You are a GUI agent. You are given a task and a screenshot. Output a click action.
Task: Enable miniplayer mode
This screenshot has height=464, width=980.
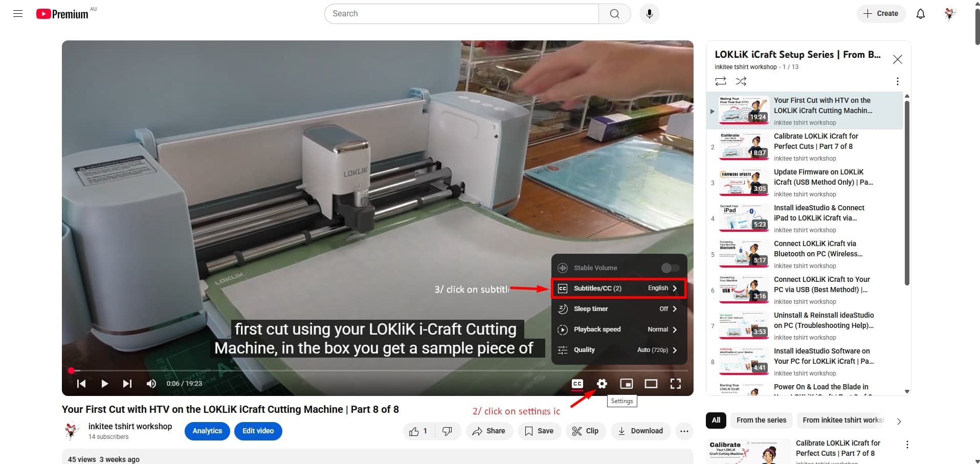pos(627,384)
